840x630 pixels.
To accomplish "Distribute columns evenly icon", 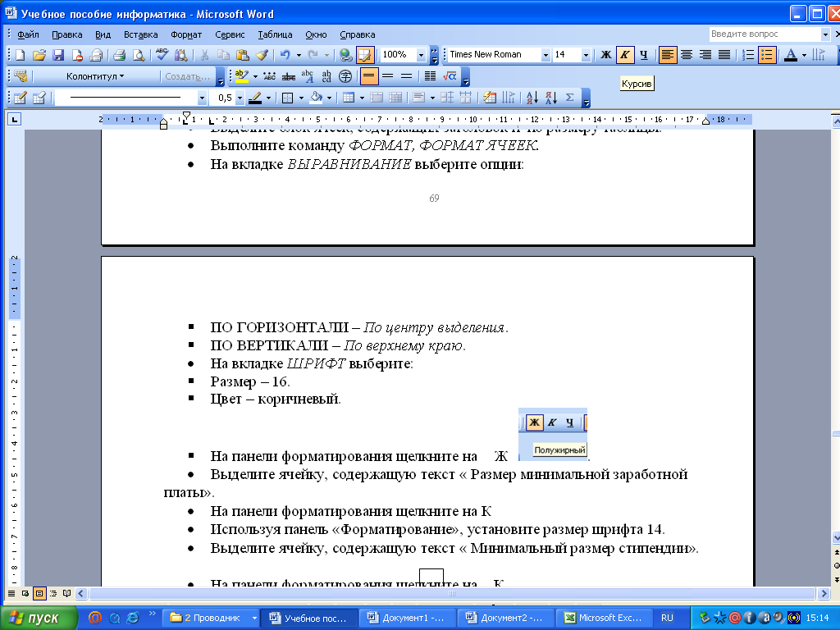I will pos(466,98).
